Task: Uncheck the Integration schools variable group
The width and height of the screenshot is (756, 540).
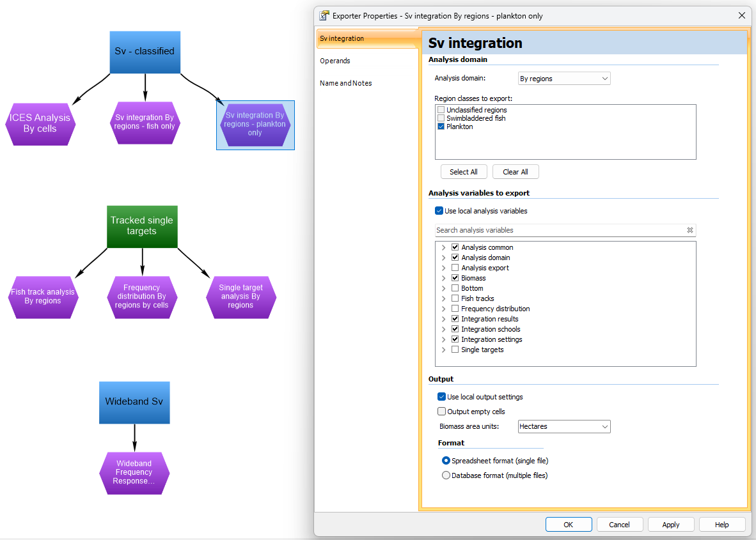Action: [455, 329]
